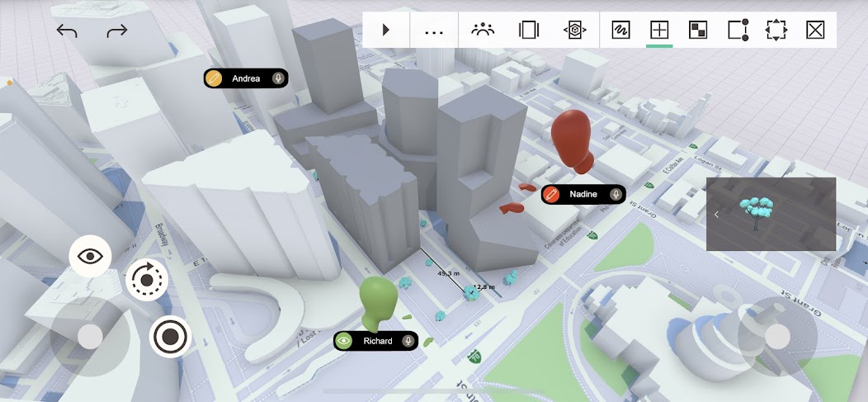Select the blue tree asset thumbnail
Image resolution: width=868 pixels, height=402 pixels.
coord(755,214)
